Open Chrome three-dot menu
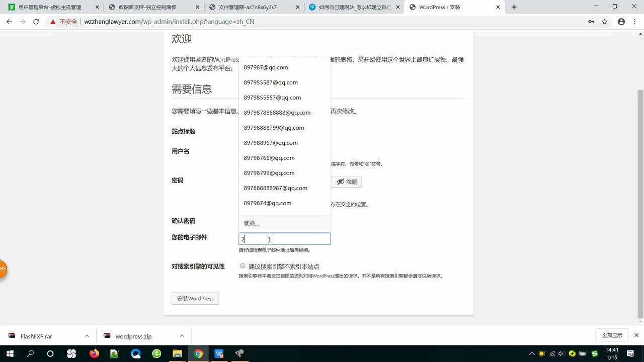Image resolution: width=644 pixels, height=362 pixels. coord(635,22)
